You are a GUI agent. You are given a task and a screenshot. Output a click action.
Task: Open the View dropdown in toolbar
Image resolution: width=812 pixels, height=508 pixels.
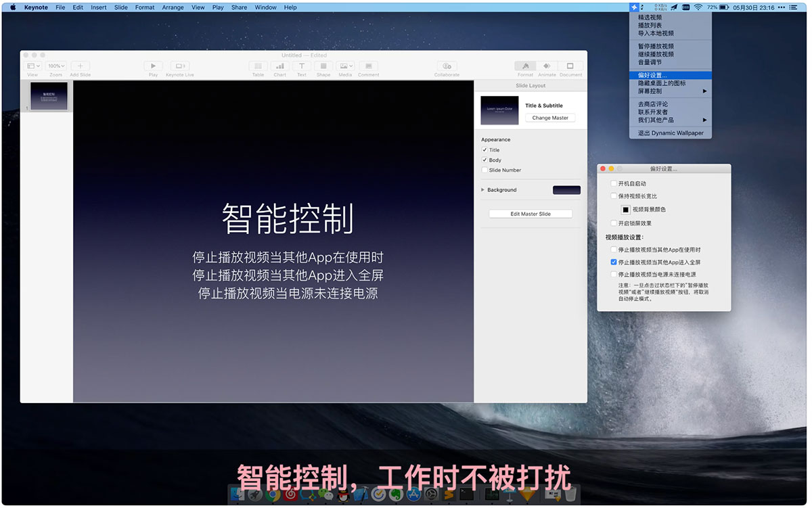pos(32,66)
